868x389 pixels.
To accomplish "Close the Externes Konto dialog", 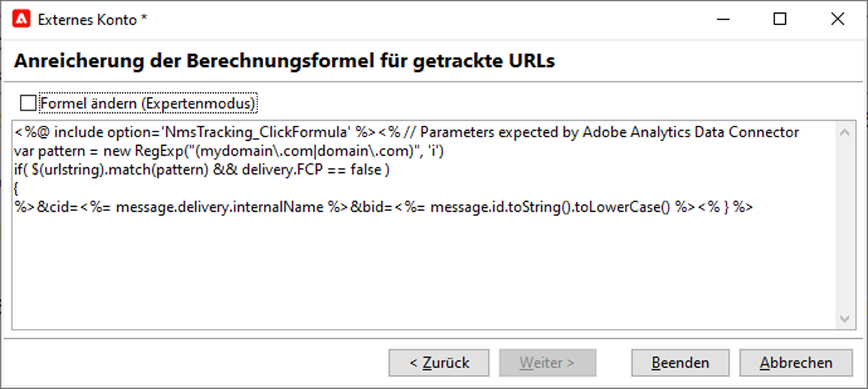I will [837, 19].
